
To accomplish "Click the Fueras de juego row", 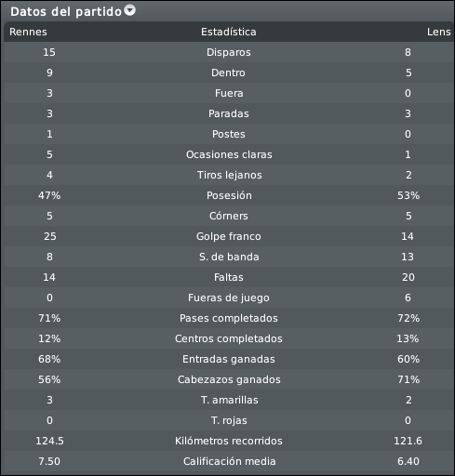I will pyautogui.click(x=229, y=297).
